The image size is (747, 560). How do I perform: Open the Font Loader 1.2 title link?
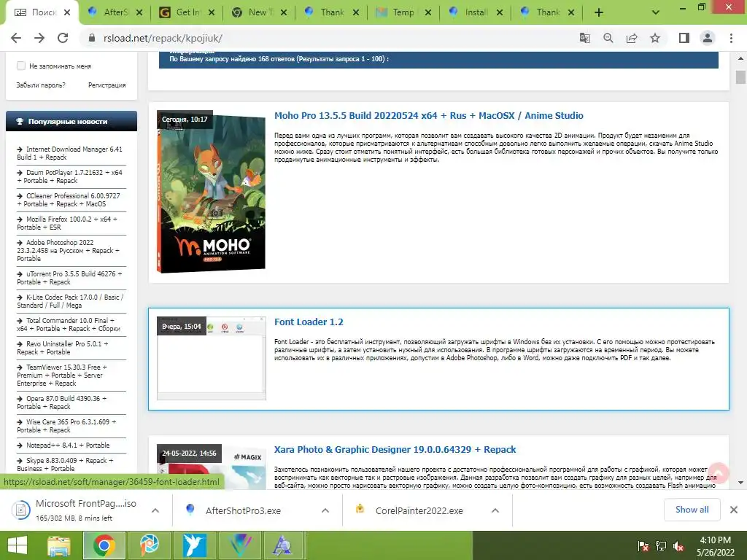click(309, 322)
